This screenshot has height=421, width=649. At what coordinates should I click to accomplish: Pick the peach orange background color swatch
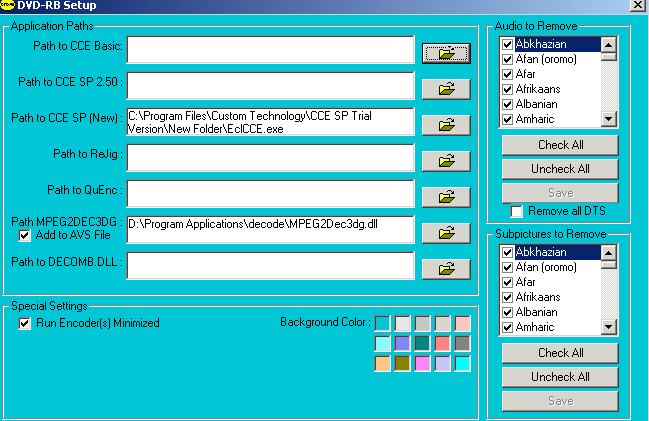pos(382,363)
